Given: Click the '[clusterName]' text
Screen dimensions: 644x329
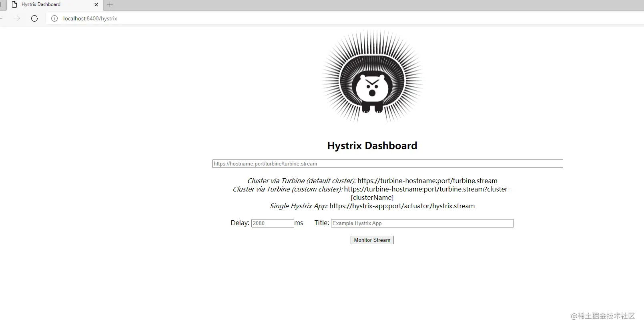Looking at the screenshot, I should [x=372, y=197].
